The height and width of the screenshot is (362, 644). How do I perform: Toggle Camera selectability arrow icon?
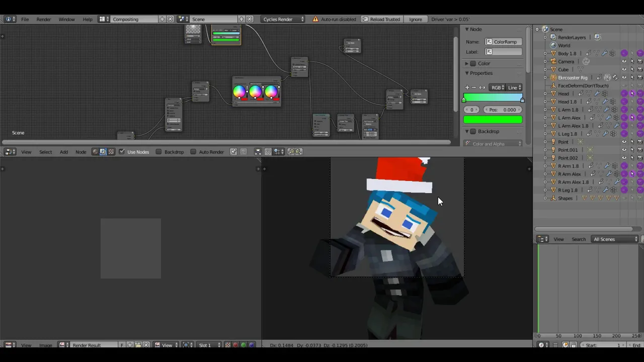pyautogui.click(x=632, y=61)
